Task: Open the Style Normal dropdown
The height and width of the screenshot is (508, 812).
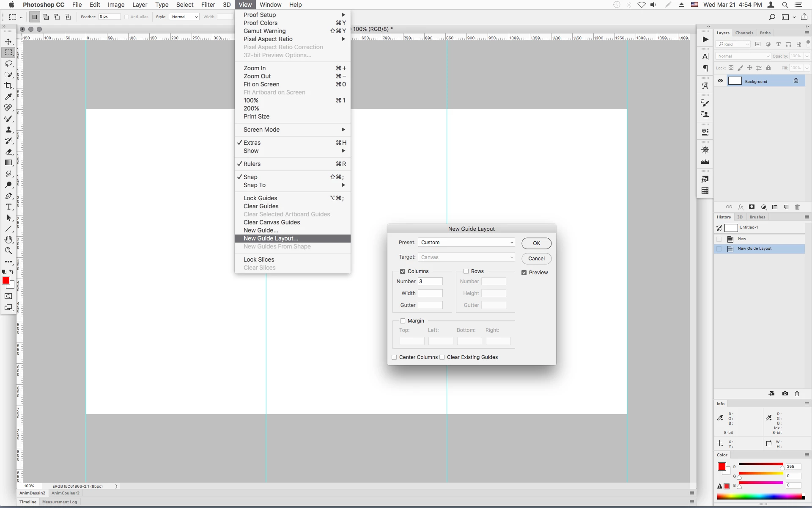Action: point(184,17)
